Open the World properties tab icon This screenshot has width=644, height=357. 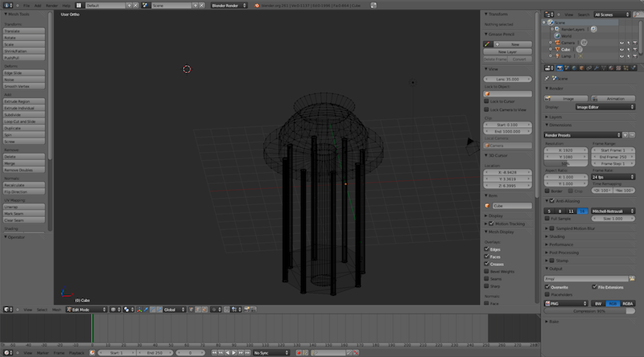574,68
